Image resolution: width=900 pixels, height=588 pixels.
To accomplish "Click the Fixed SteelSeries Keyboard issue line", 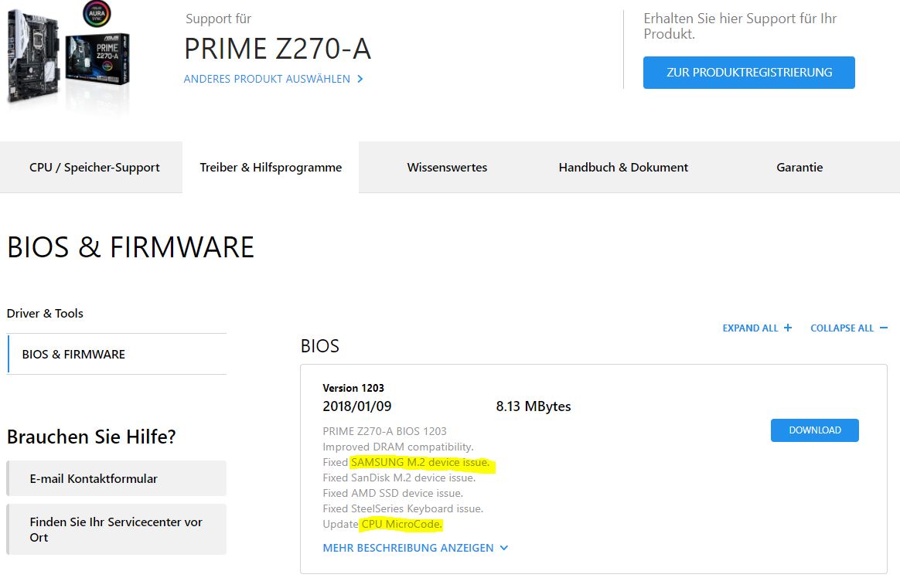I will [403, 509].
